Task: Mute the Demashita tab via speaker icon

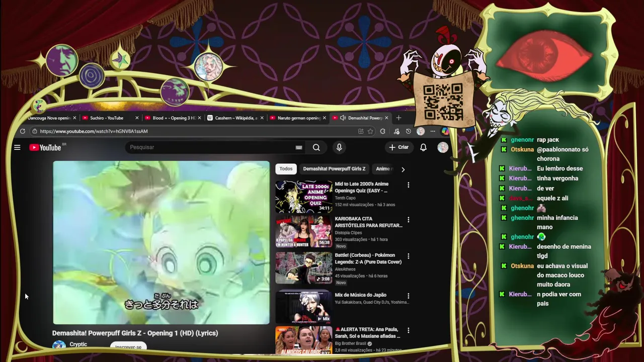Action: pos(343,118)
